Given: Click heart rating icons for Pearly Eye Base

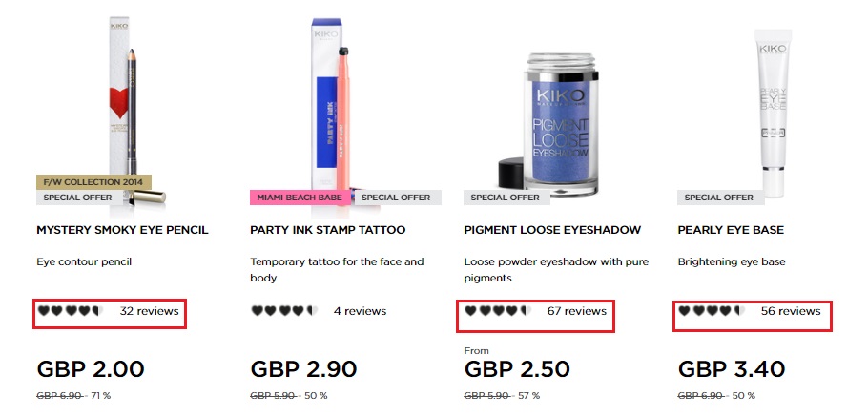Looking at the screenshot, I should (711, 311).
